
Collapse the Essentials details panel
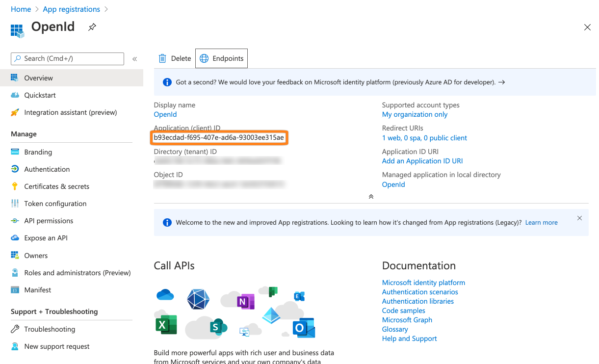(371, 196)
